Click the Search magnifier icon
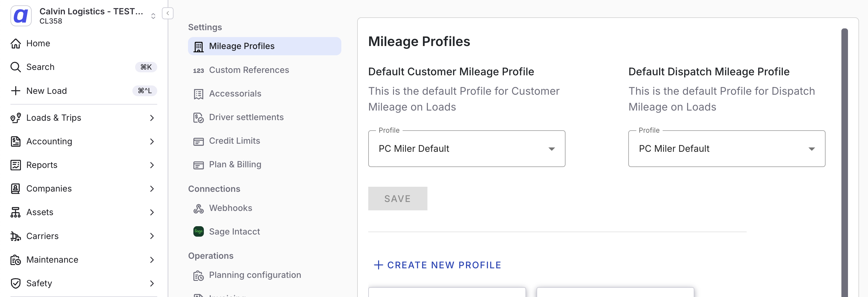This screenshot has height=297, width=868. (x=16, y=67)
